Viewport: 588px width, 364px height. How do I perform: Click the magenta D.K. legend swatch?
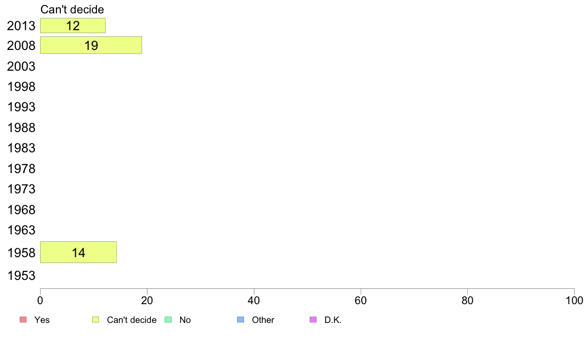(313, 319)
